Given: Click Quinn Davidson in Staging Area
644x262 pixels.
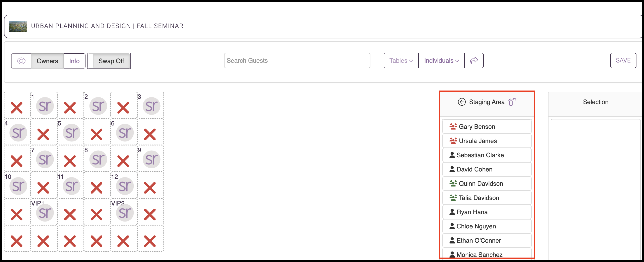Looking at the screenshot, I should pos(487,184).
